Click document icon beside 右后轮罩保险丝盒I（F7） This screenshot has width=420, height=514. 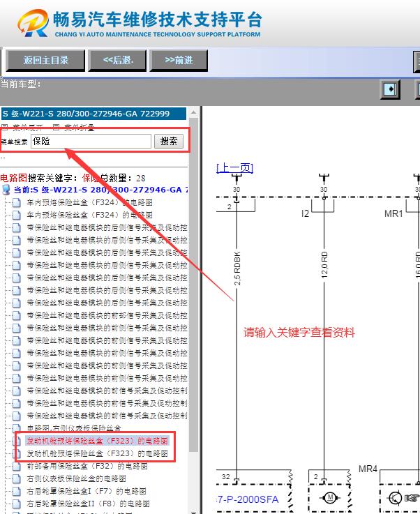click(16, 491)
